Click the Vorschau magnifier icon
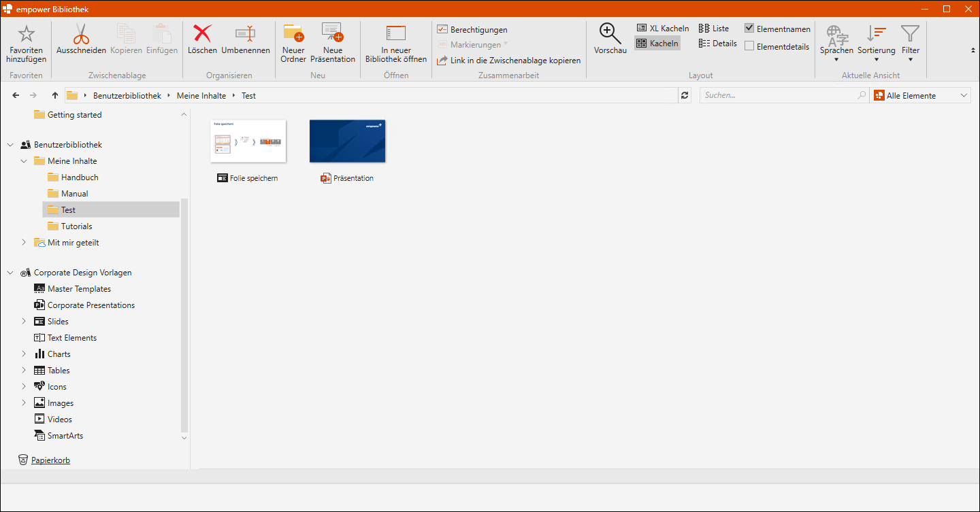The width and height of the screenshot is (980, 512). tap(610, 33)
